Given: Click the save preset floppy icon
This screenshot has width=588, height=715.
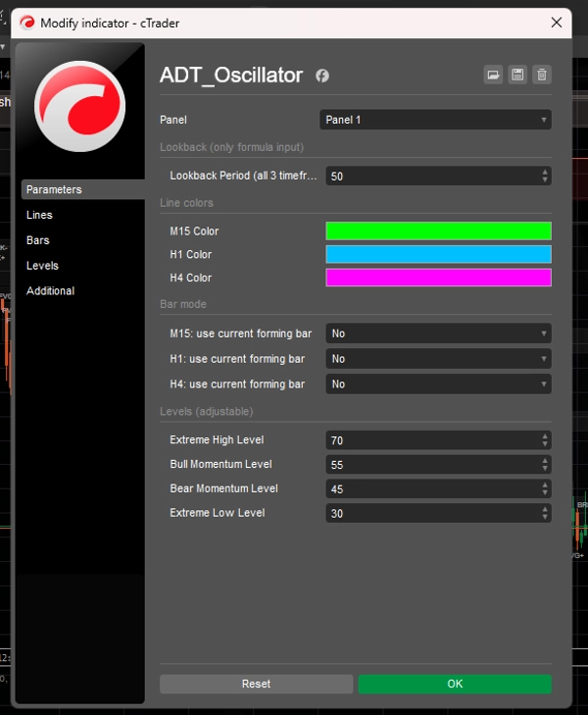Looking at the screenshot, I should [x=517, y=75].
